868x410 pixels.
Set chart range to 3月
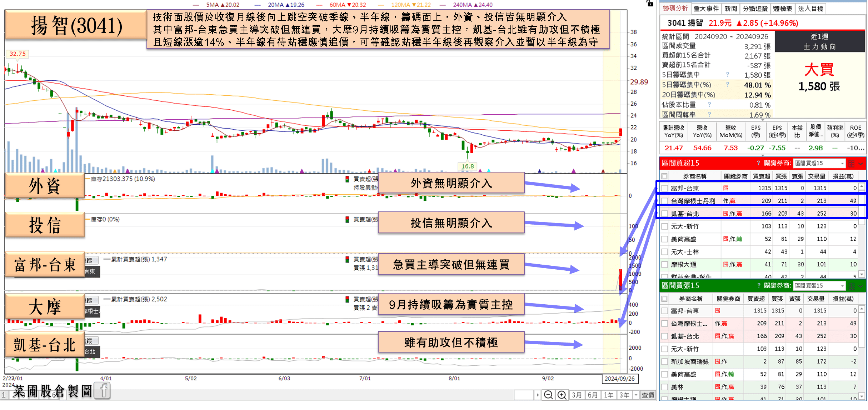point(577,395)
